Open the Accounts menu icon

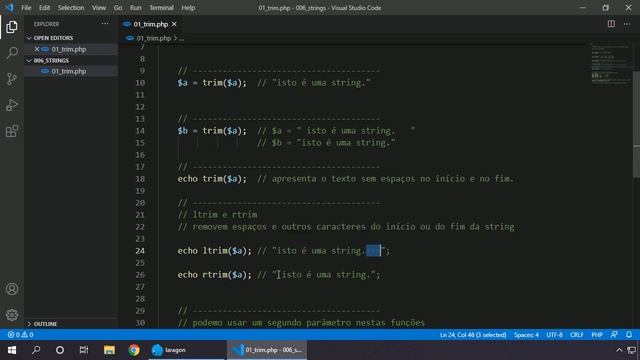point(12,289)
